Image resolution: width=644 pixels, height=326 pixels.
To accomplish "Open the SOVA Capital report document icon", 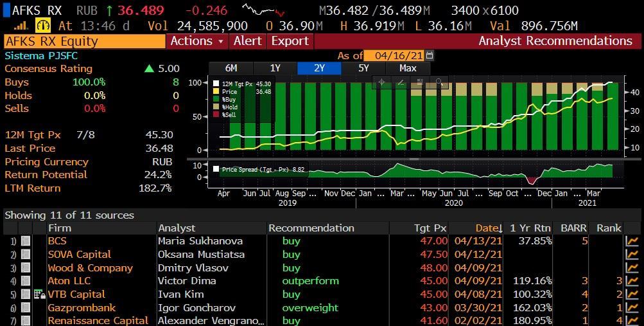I will 26,255.
